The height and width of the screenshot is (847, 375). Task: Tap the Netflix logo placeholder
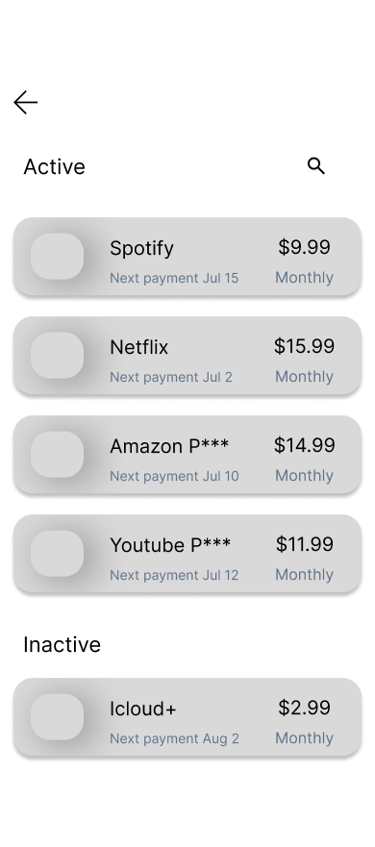click(x=57, y=355)
